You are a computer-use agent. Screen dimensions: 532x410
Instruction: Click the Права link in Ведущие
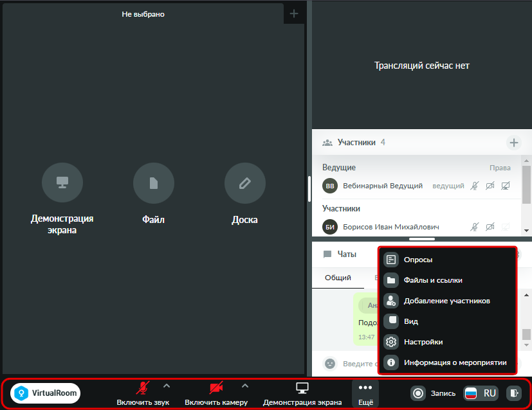click(500, 168)
